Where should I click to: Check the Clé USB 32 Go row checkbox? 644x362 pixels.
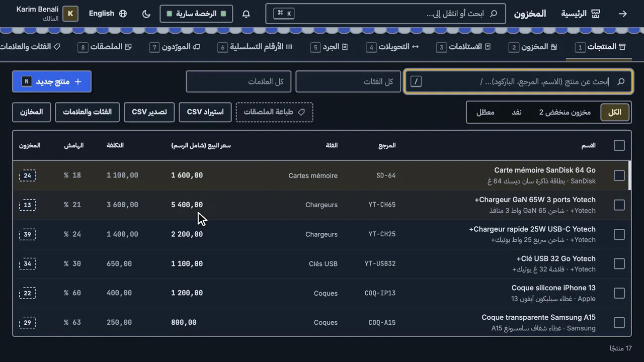pyautogui.click(x=619, y=264)
